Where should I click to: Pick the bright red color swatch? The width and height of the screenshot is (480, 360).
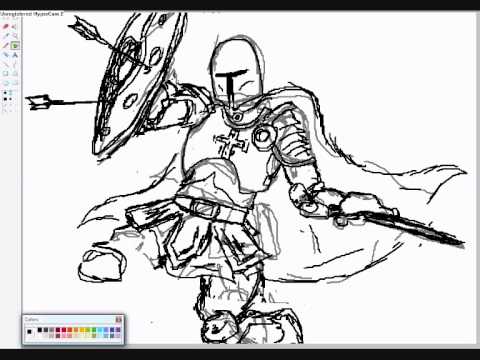pos(64,330)
